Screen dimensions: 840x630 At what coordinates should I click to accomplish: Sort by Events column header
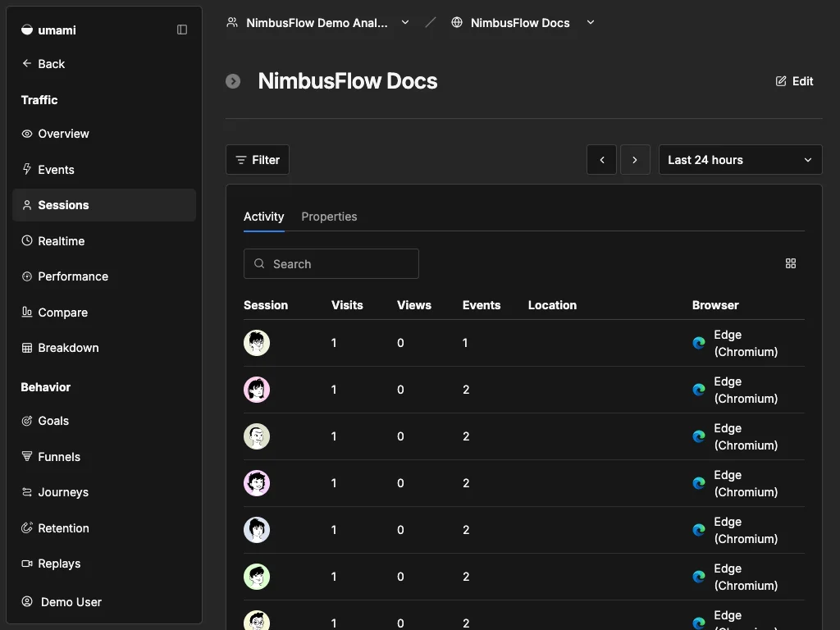point(482,305)
